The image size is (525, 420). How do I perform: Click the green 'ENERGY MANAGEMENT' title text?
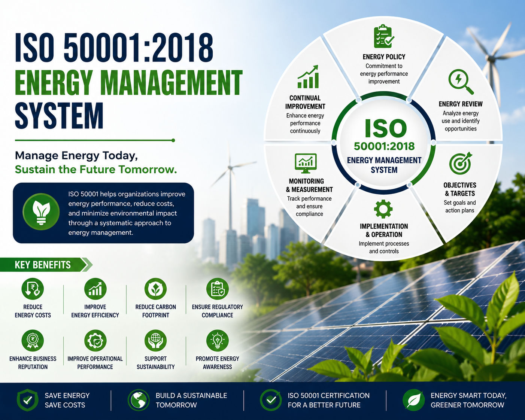click(129, 82)
